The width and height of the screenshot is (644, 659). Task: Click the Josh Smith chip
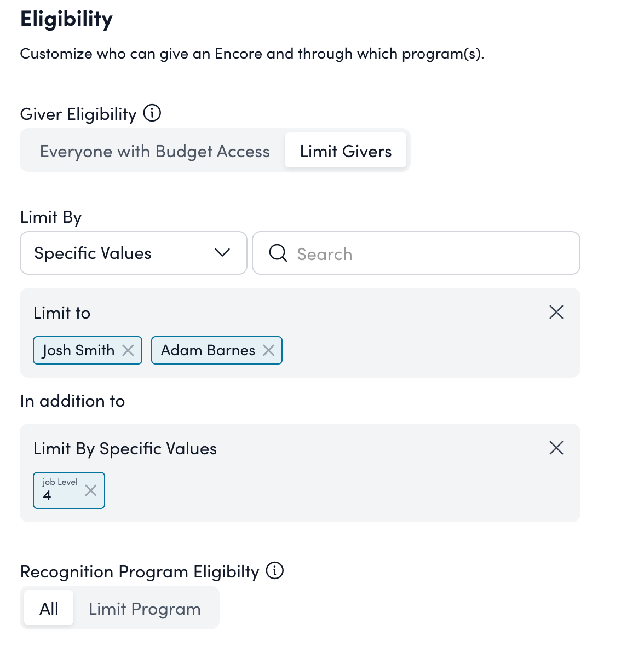[x=78, y=350]
